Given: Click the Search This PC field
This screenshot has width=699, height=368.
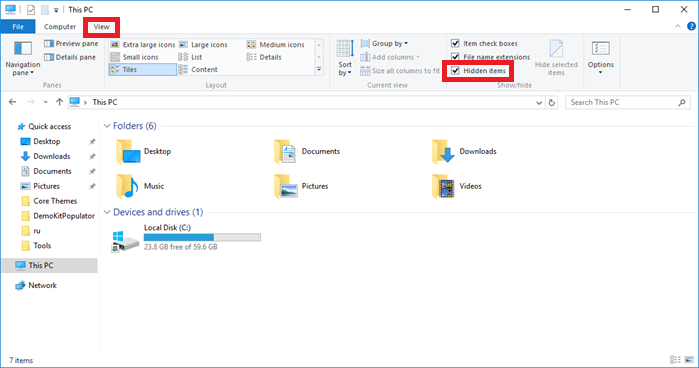Looking at the screenshot, I should [628, 103].
